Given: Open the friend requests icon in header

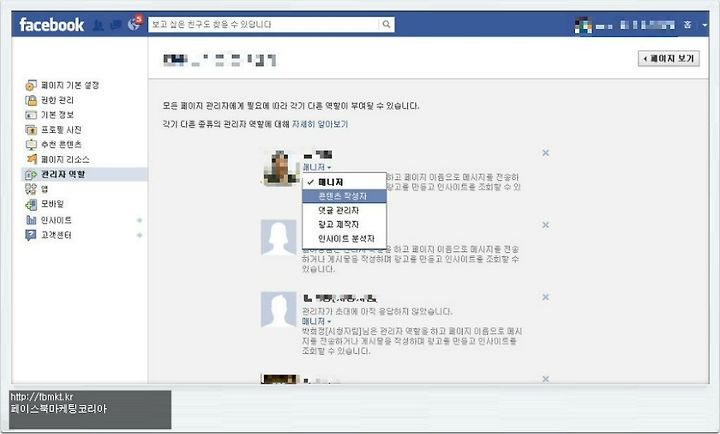Looking at the screenshot, I should pos(98,25).
